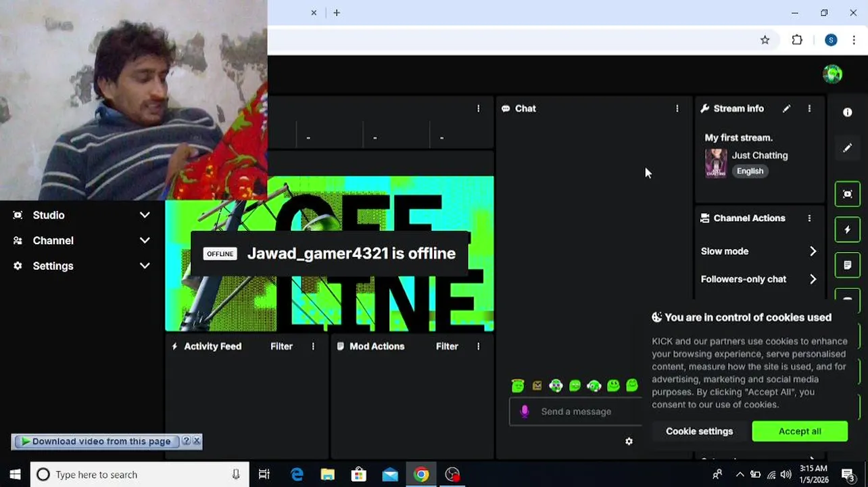Image resolution: width=868 pixels, height=487 pixels.
Task: Click the Type here to search box
Action: coord(139,475)
